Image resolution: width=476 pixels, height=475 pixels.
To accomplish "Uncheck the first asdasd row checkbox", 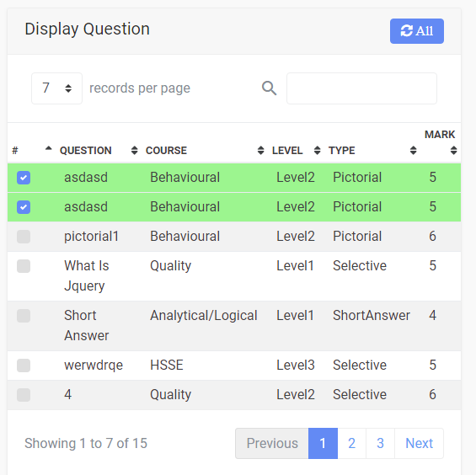I will tap(24, 178).
